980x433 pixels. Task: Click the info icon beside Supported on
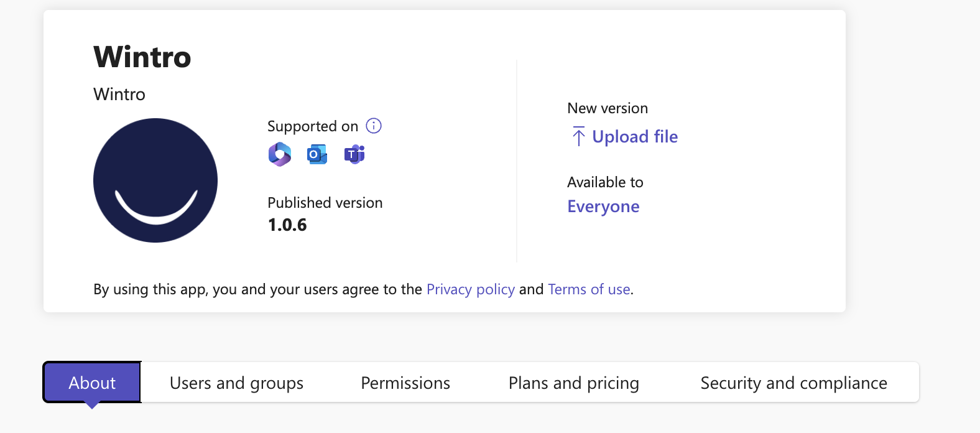374,126
